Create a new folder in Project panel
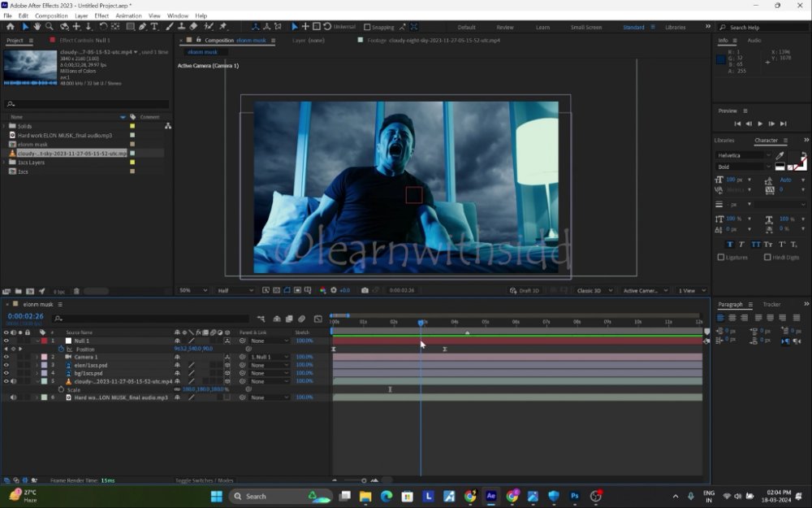Screen dimensions: 812x508 (x=18, y=291)
